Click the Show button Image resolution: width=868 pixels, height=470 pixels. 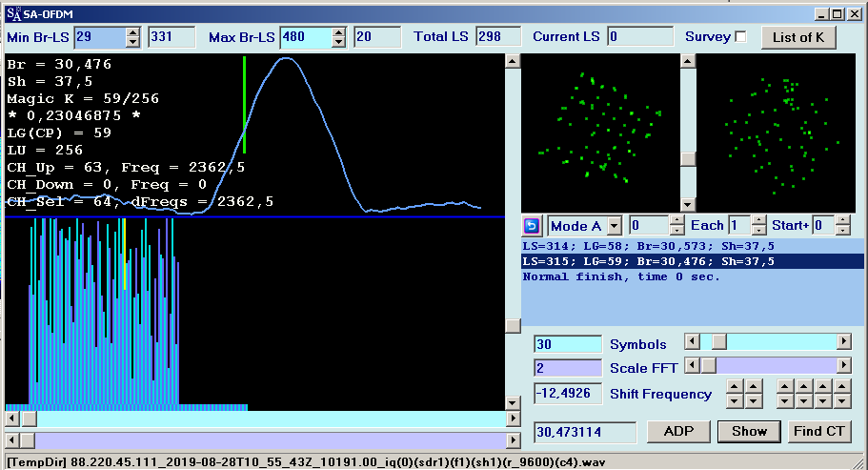[x=749, y=431]
